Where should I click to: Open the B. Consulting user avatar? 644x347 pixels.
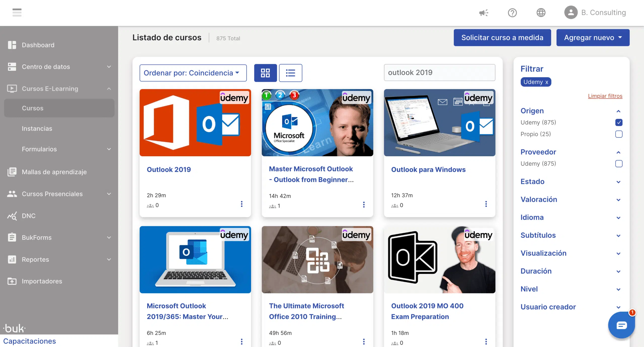pyautogui.click(x=571, y=12)
